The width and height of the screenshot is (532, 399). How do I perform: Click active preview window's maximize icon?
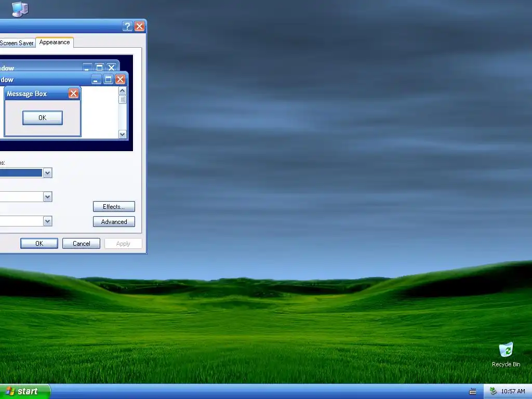click(x=108, y=79)
